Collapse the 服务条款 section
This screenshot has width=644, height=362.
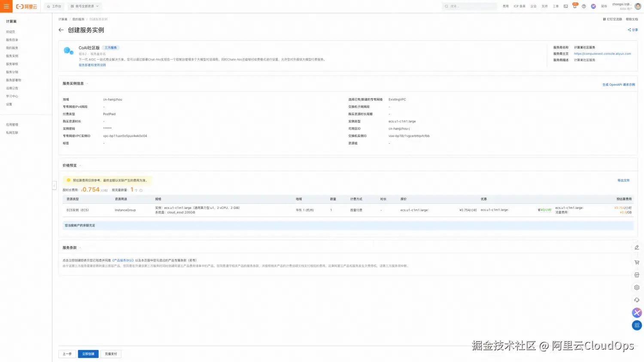coord(80,248)
